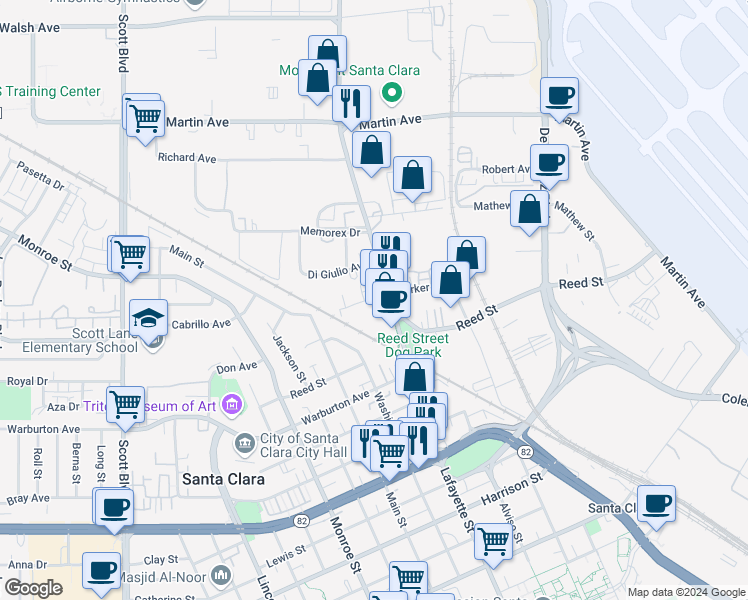Select the City of Santa Clara City Hall label
Viewport: 748px width, 600px height.
pos(303,445)
